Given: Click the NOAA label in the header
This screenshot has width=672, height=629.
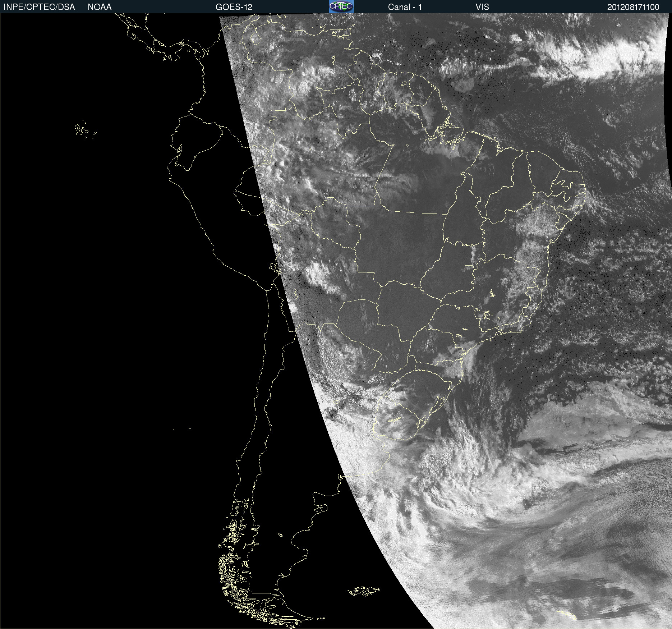Looking at the screenshot, I should pos(100,7).
